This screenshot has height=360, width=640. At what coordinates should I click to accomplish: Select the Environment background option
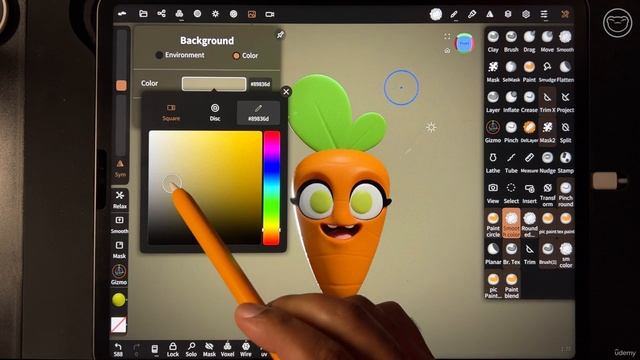(180, 55)
